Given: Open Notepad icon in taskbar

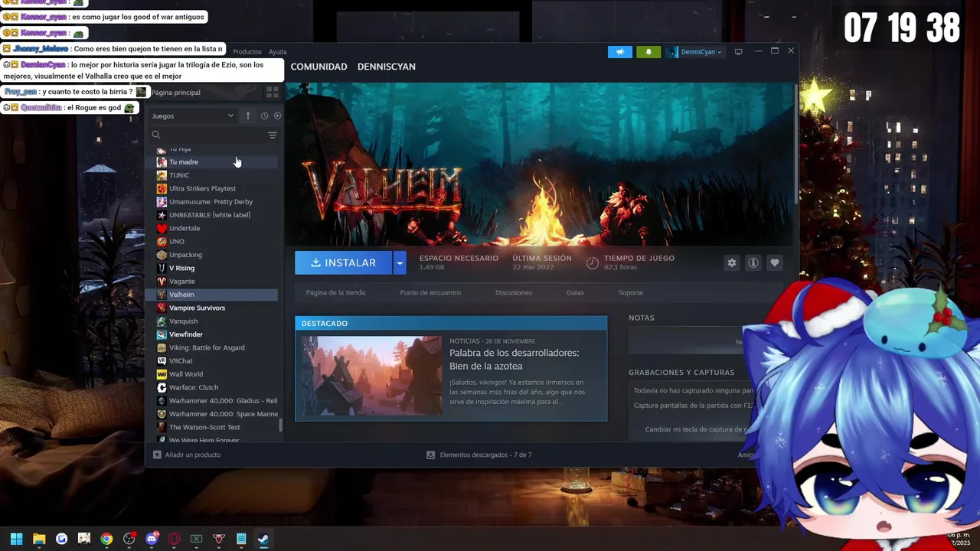Looking at the screenshot, I should click(x=241, y=539).
